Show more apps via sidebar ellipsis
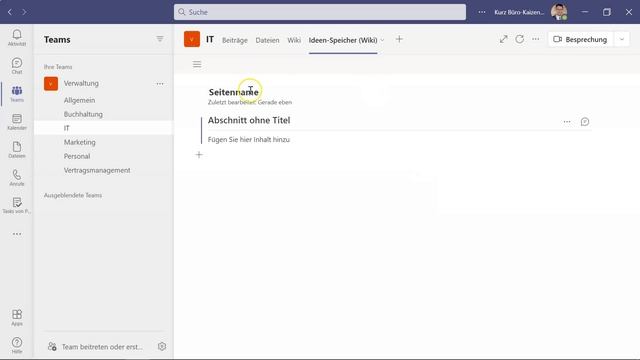Screen dimensions: 640x360 pos(17,234)
